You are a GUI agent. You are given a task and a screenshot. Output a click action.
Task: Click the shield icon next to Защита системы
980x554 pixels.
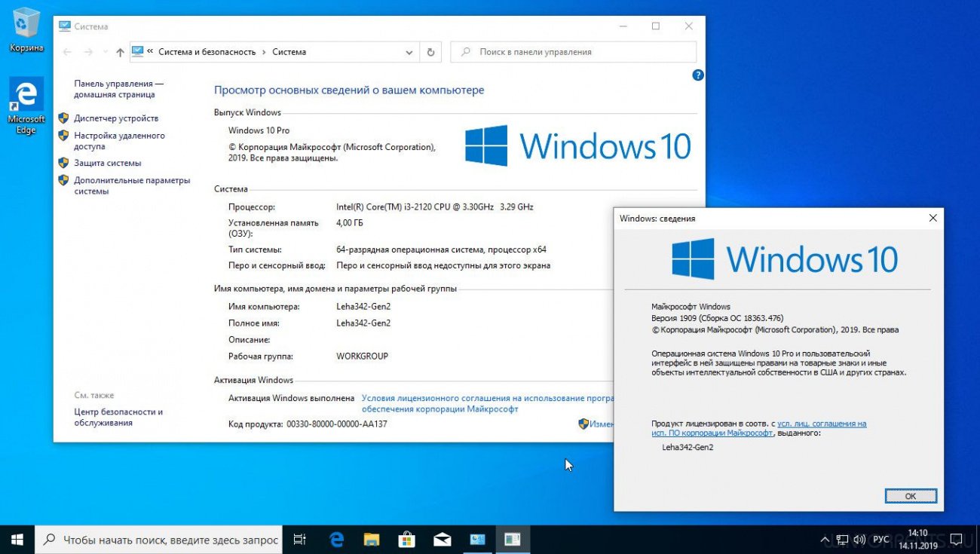pyautogui.click(x=63, y=163)
